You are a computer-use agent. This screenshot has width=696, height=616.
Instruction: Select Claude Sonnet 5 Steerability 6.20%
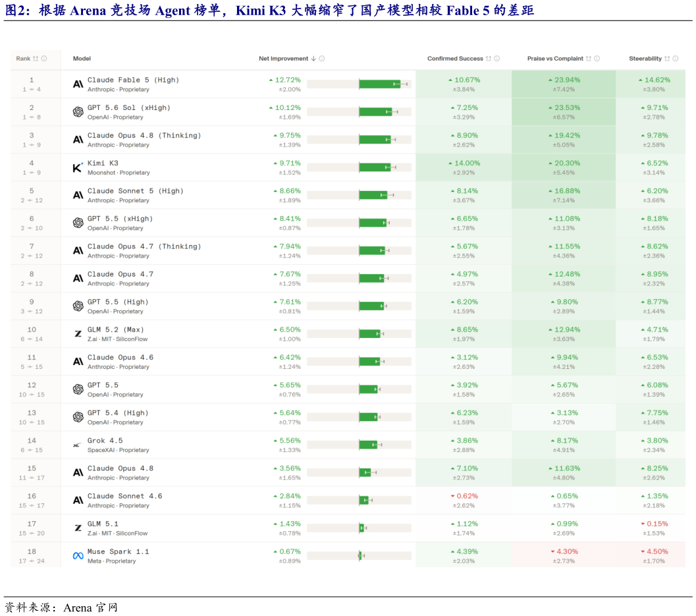(x=655, y=191)
